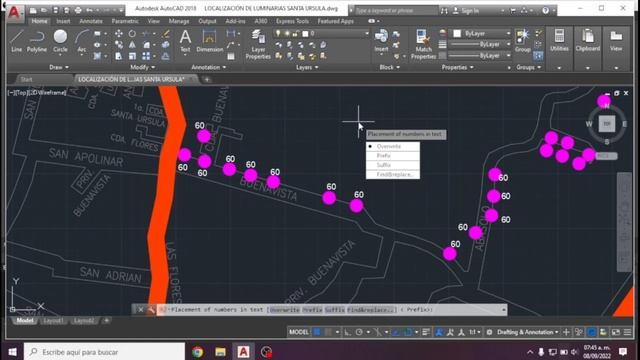640x360 pixels.
Task: Toggle ortho mode in status bar
Action: pos(347,332)
